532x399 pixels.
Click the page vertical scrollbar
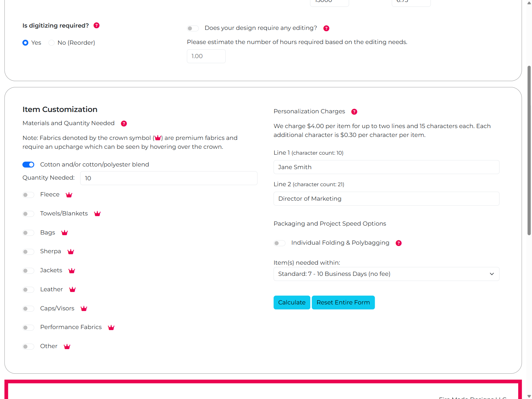click(x=529, y=150)
